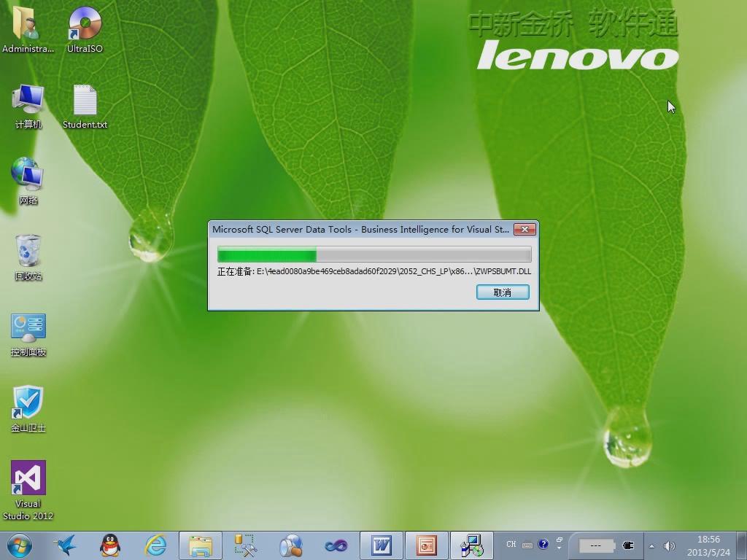Screen dimensions: 747x560
Task: Select the Student.txt file on desktop
Action: coord(85,106)
